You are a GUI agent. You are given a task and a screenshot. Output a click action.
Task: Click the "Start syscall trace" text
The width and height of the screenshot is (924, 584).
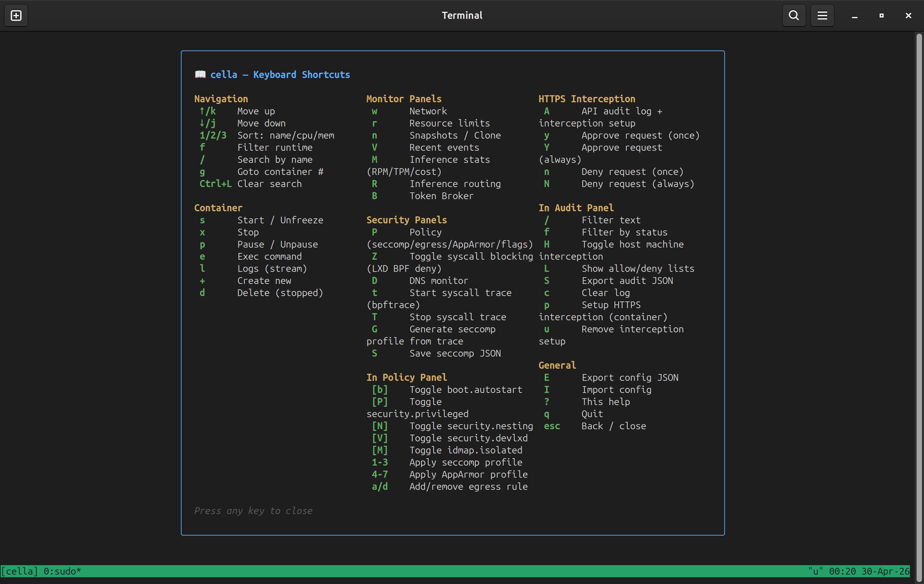click(460, 293)
